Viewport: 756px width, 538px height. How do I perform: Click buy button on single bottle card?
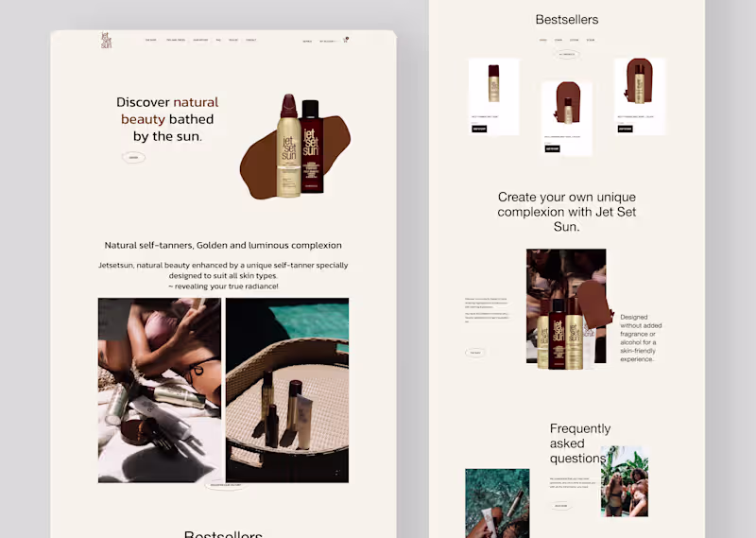pyautogui.click(x=479, y=129)
